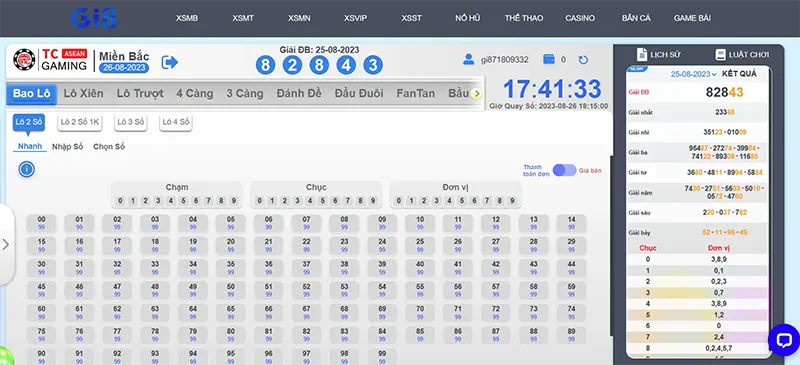Show more game tabs with arrow
The height and width of the screenshot is (365, 800).
pos(476,93)
